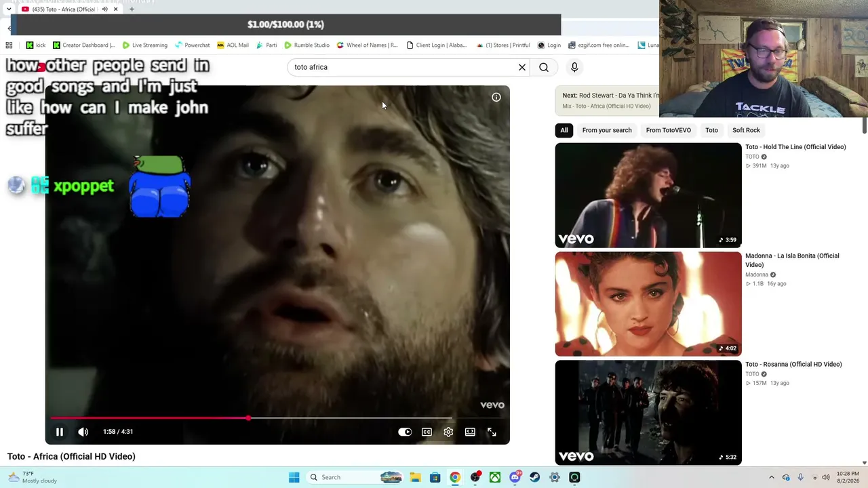Open the 'Powerchat' bookmark
Viewport: 868px width, 488px height.
click(x=193, y=45)
